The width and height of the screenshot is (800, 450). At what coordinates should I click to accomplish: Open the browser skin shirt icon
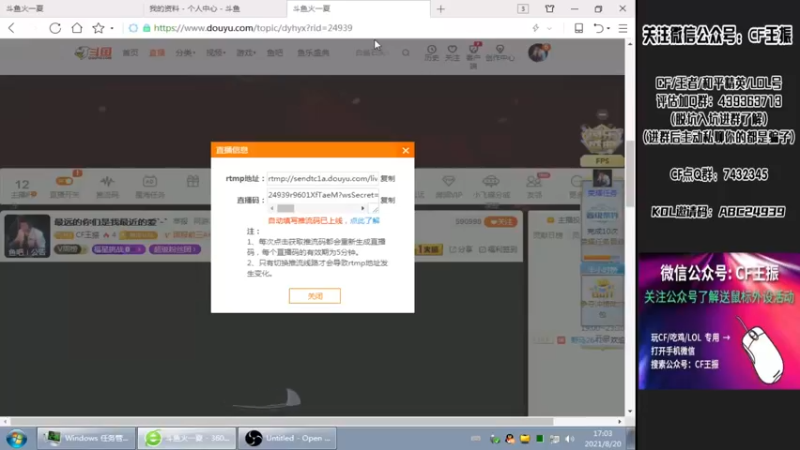tap(549, 9)
